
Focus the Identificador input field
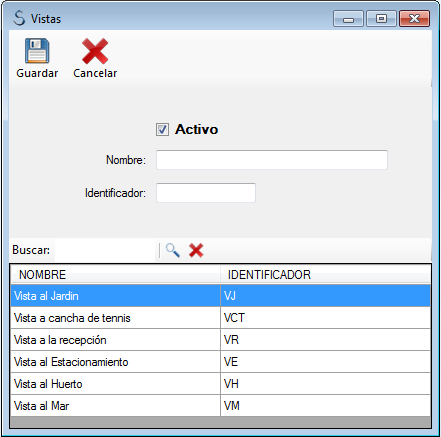[206, 193]
